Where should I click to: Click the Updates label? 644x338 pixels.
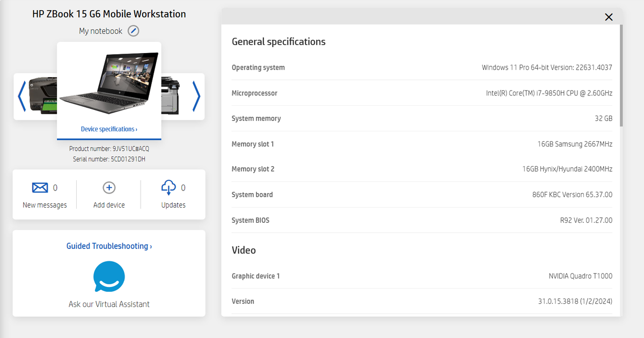tap(173, 205)
